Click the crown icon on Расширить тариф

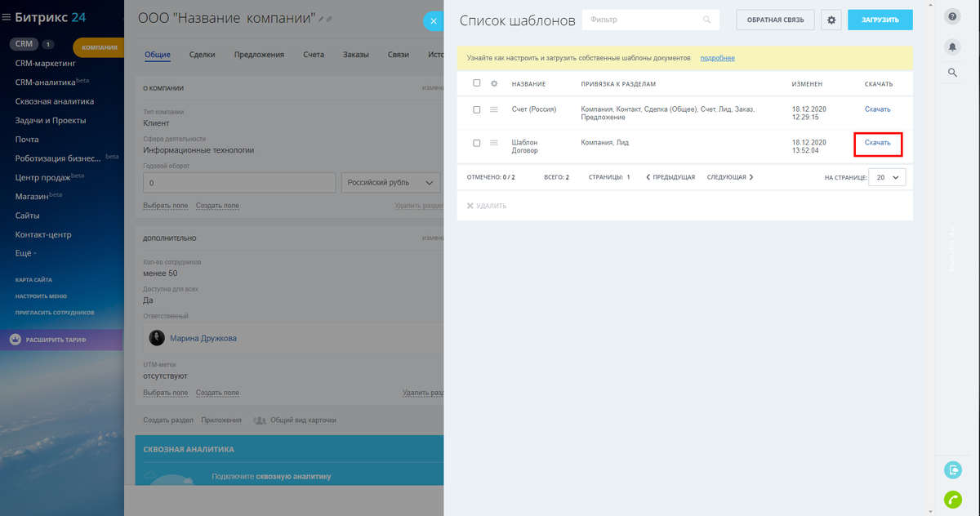pyautogui.click(x=16, y=339)
